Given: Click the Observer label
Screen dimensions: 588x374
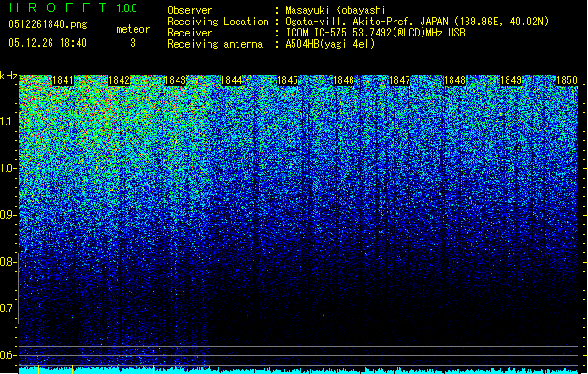Looking at the screenshot, I should point(190,10).
